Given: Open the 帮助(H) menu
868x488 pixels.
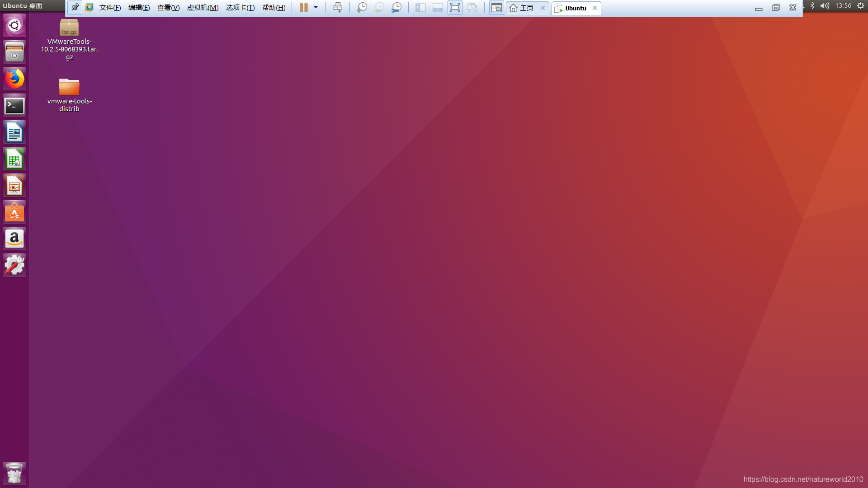Looking at the screenshot, I should coord(274,8).
